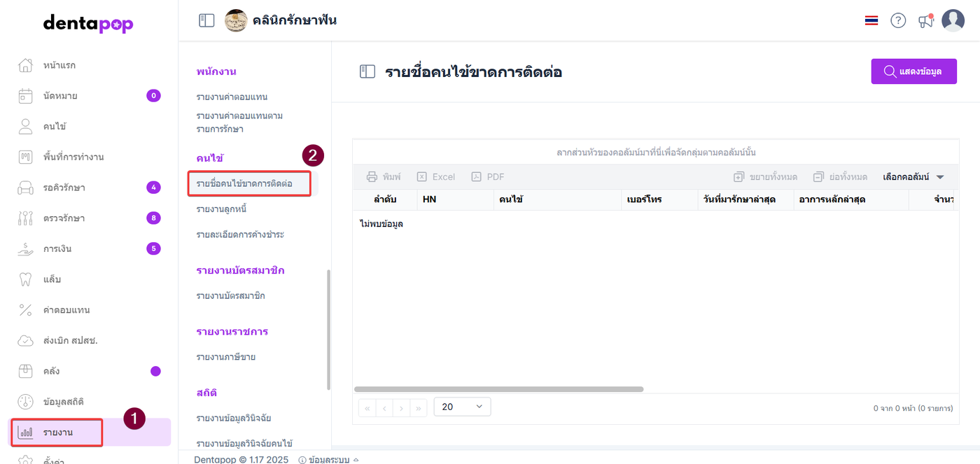Open outstanding payment details (รายละเอียดการค้างชำระ)
Viewport: 980px width, 464px height.
point(240,234)
